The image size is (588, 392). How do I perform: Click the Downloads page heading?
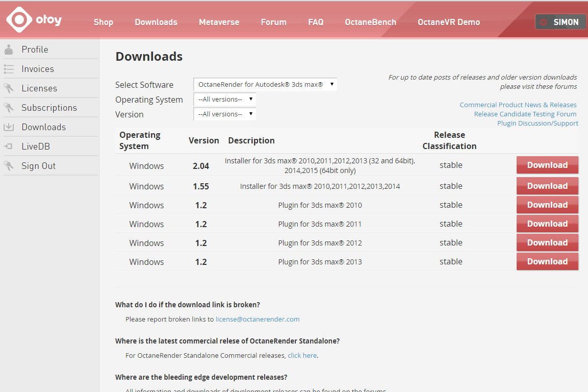click(149, 56)
